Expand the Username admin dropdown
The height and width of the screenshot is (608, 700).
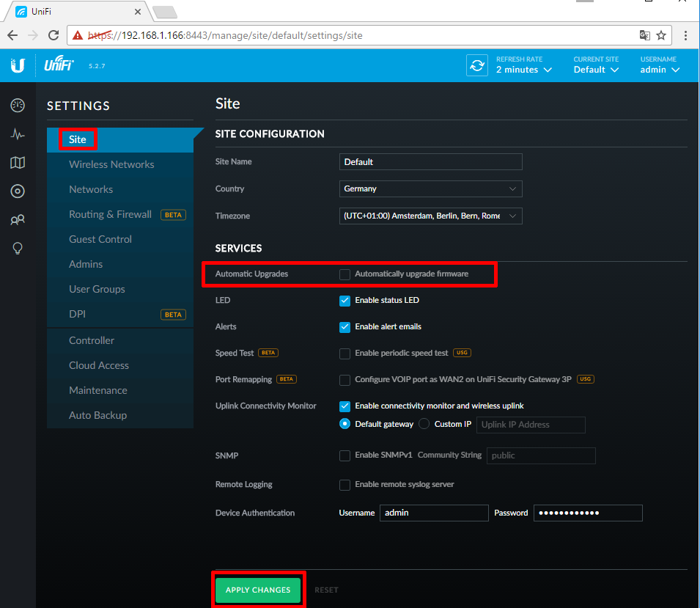(x=660, y=70)
